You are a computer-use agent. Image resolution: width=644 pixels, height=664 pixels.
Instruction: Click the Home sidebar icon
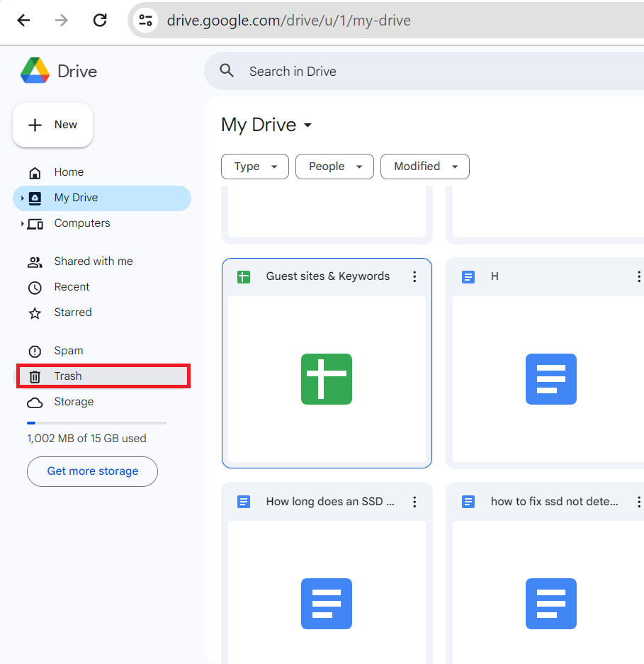(x=35, y=173)
